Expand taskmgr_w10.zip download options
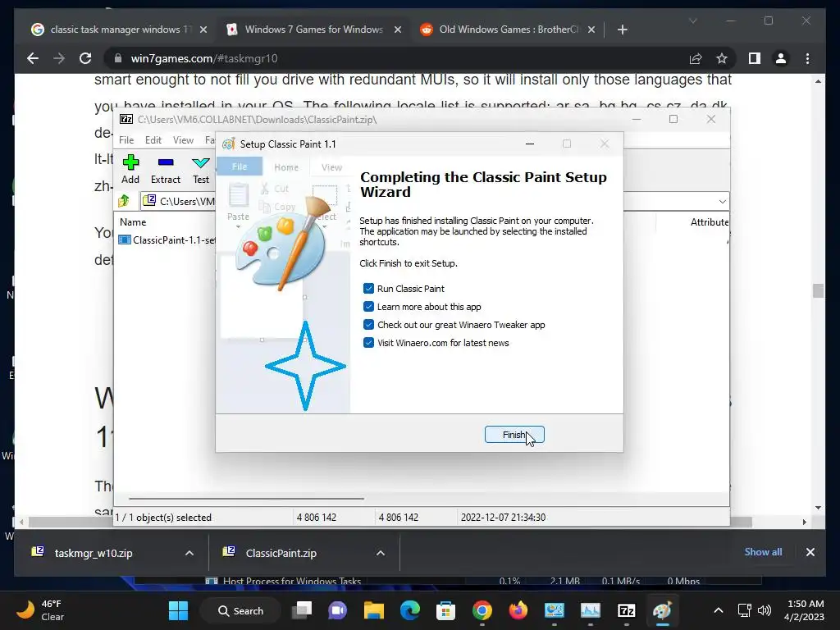 point(189,553)
